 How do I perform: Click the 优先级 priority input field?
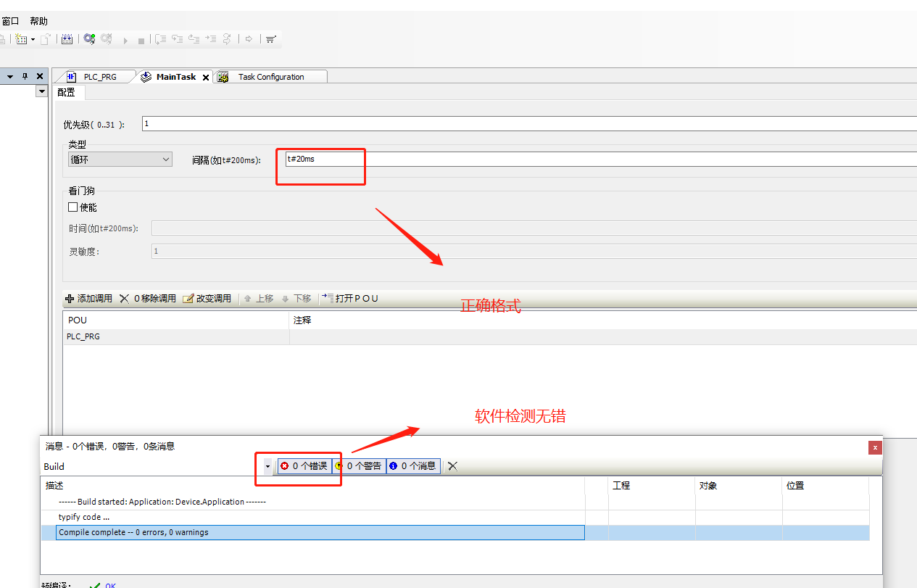(529, 124)
